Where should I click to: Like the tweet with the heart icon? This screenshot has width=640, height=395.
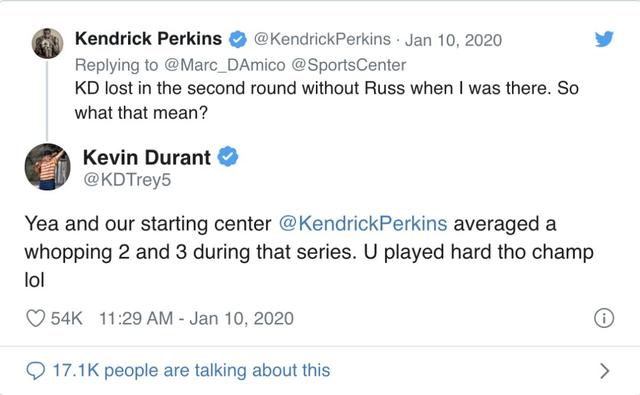(x=36, y=318)
